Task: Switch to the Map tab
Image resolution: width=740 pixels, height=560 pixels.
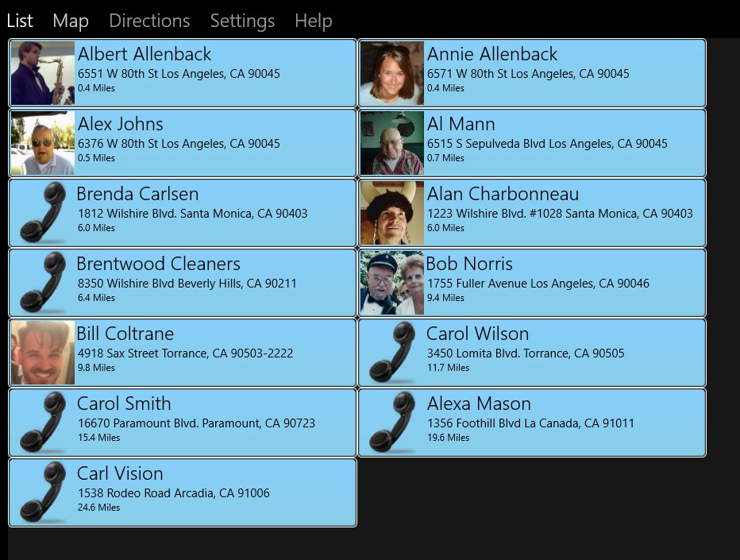Action: (71, 21)
